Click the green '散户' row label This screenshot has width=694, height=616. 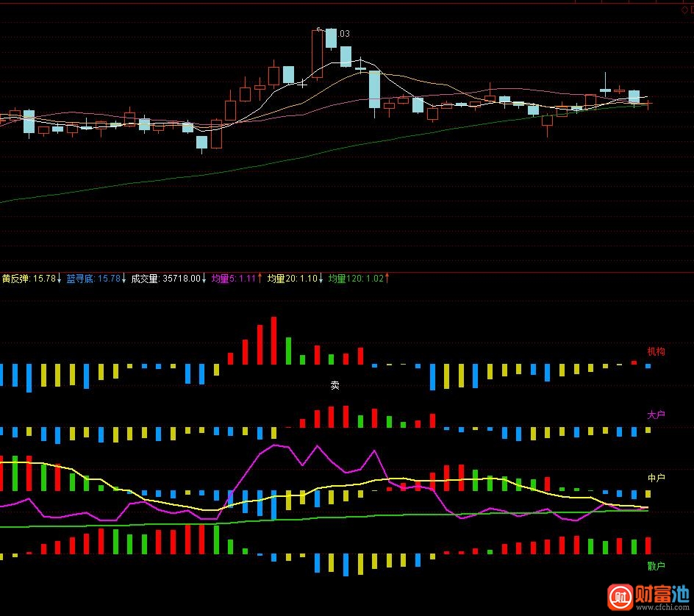(x=656, y=565)
